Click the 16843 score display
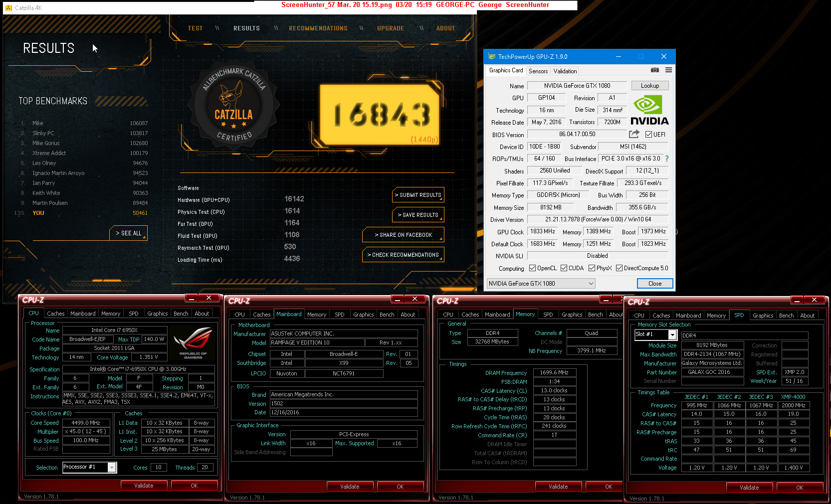Image resolution: width=831 pixels, height=504 pixels. pyautogui.click(x=380, y=114)
